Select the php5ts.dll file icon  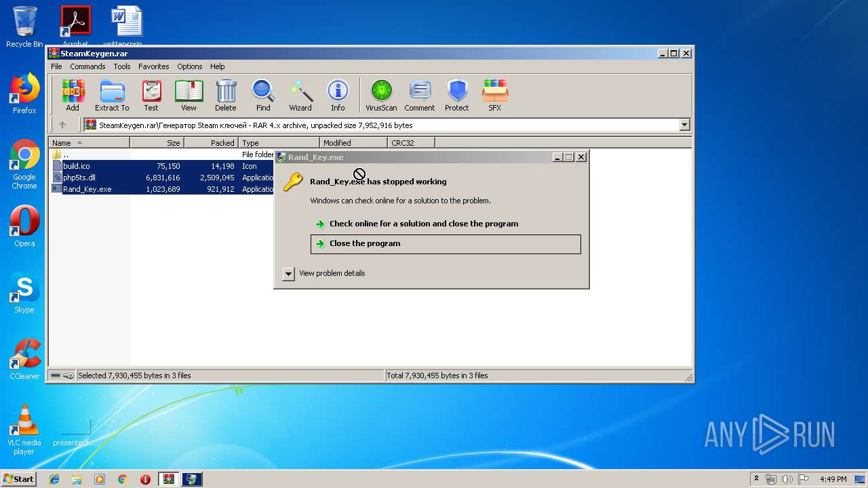pos(57,178)
